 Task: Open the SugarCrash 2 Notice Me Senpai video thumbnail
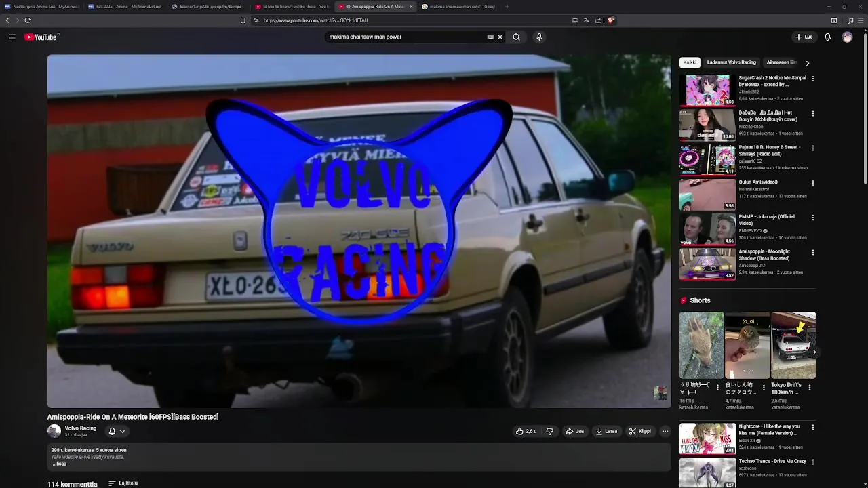[x=707, y=90]
